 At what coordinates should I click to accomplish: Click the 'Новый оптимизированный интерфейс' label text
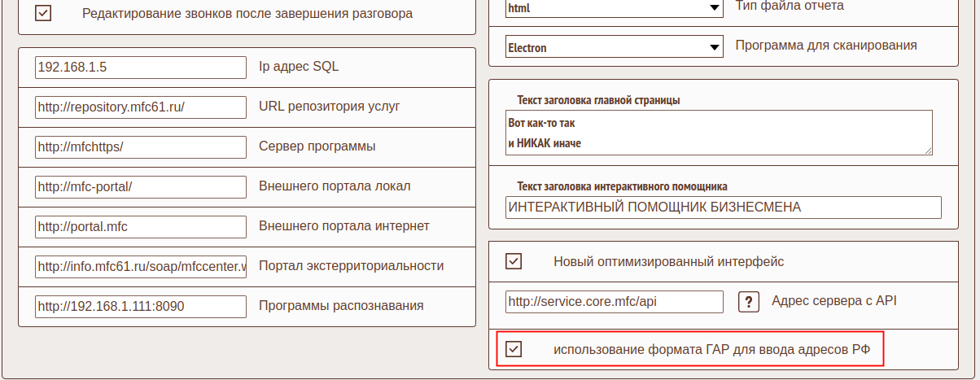(668, 262)
